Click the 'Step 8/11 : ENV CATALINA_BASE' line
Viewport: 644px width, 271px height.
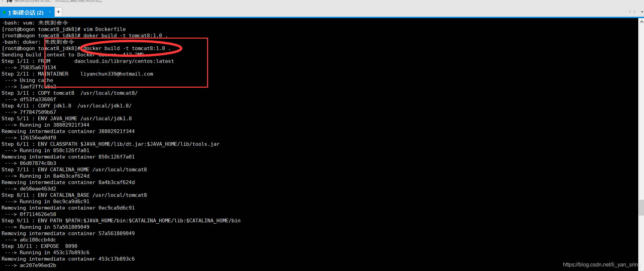click(74, 195)
